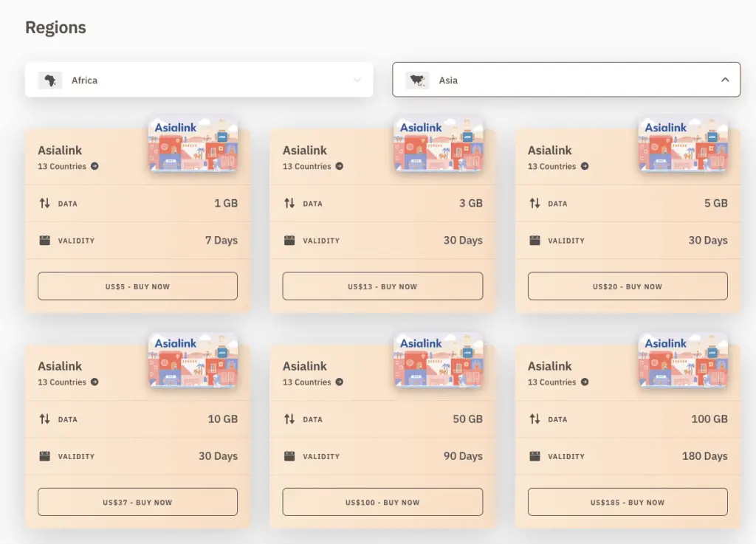Open countries arrow on the 5 GB card
Viewport: 756px width, 544px height.
(585, 166)
